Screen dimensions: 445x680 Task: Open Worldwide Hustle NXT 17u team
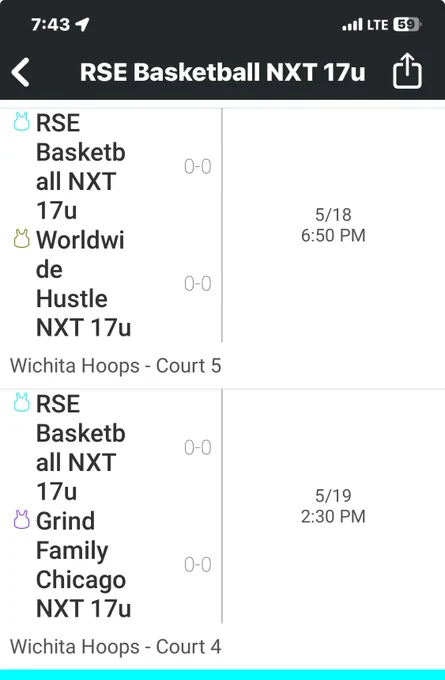point(83,284)
